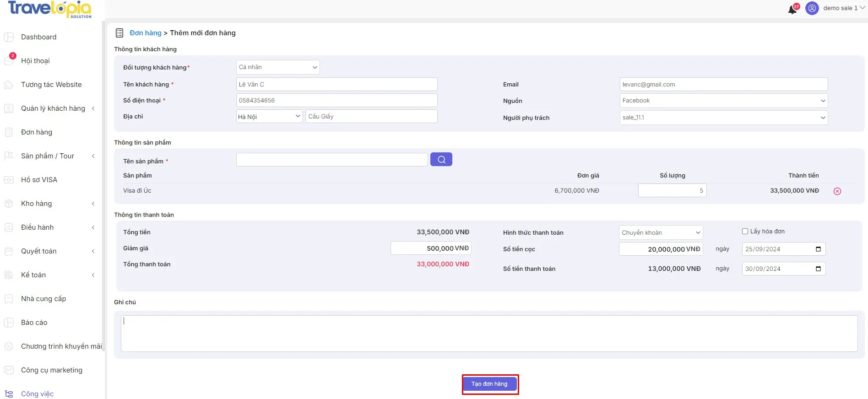Expand the Điều hành submenu arrow
The image size is (868, 399).
pos(93,227)
